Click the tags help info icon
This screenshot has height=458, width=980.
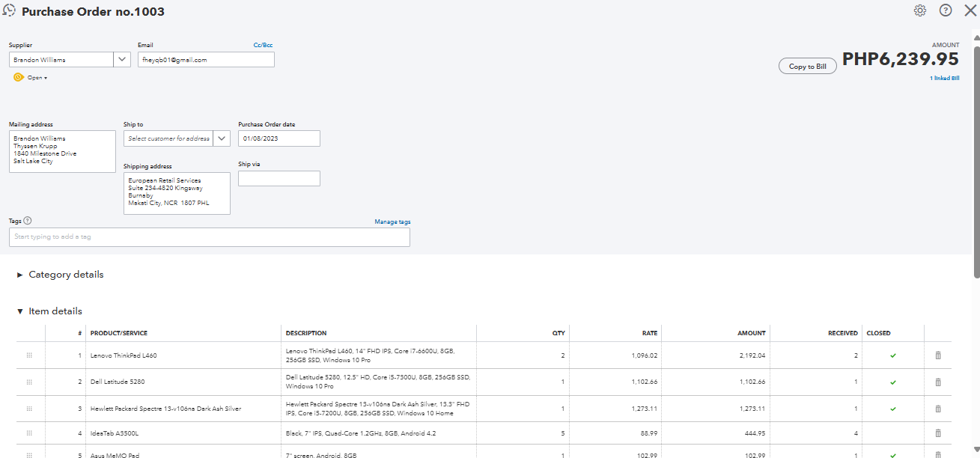tap(28, 221)
